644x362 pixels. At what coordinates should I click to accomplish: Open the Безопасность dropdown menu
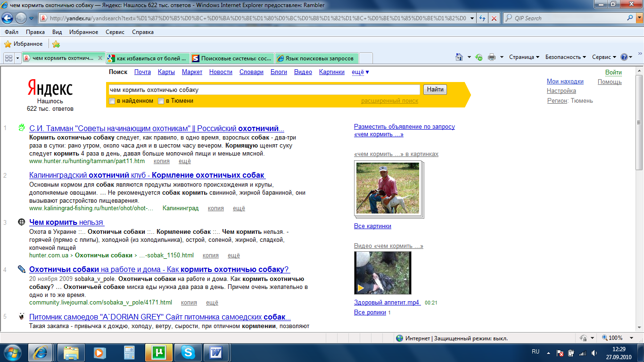566,57
